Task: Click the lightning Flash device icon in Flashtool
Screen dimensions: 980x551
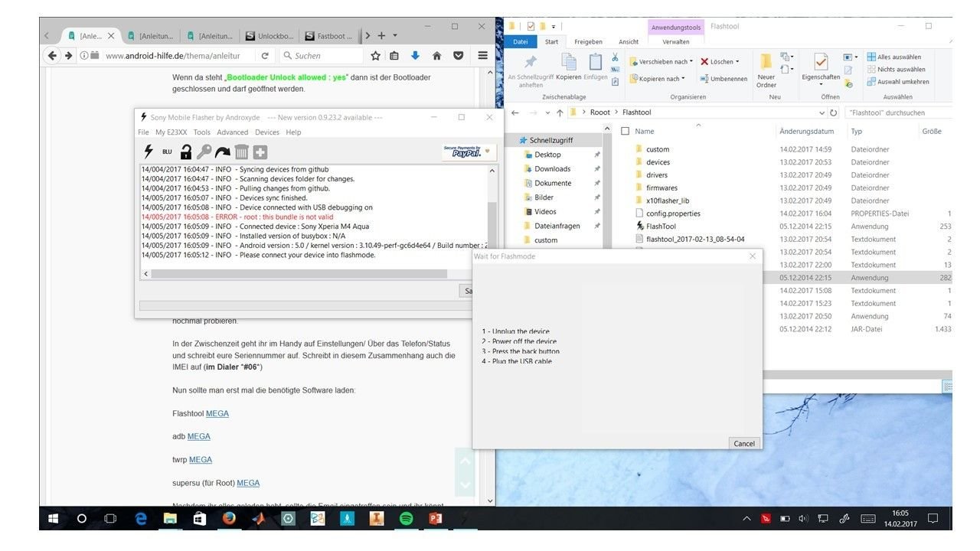Action: pos(149,152)
